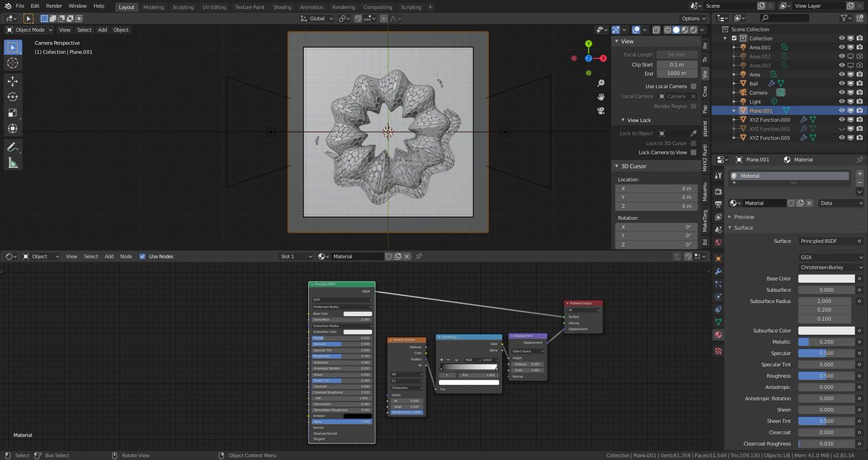This screenshot has height=460, width=868.
Task: Activate the Rotate tool
Action: coord(12,97)
